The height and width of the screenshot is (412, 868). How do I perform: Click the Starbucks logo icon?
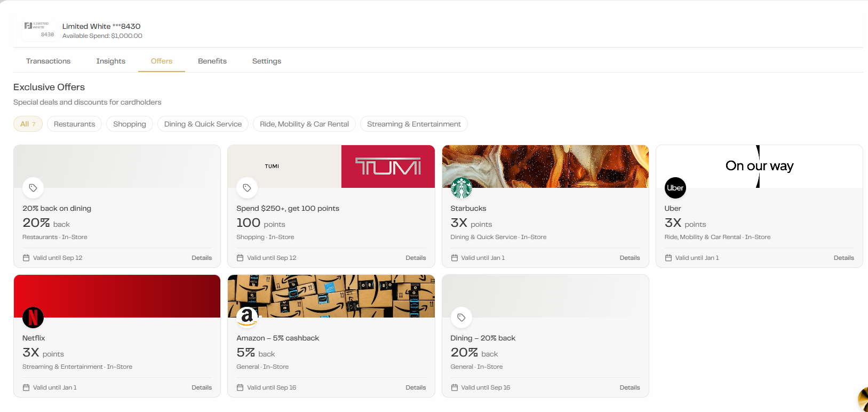click(461, 188)
